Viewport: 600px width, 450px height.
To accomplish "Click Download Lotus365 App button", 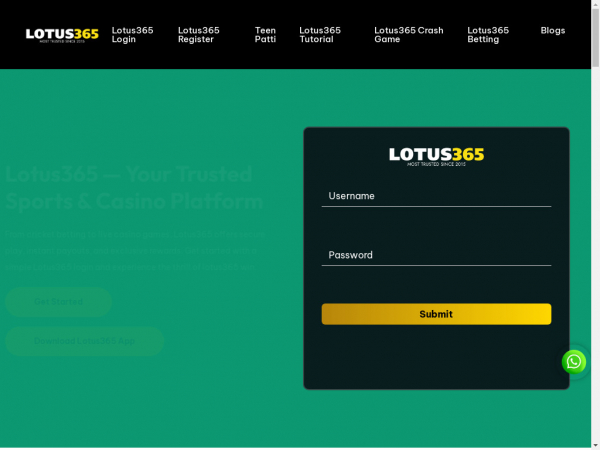I will [85, 341].
